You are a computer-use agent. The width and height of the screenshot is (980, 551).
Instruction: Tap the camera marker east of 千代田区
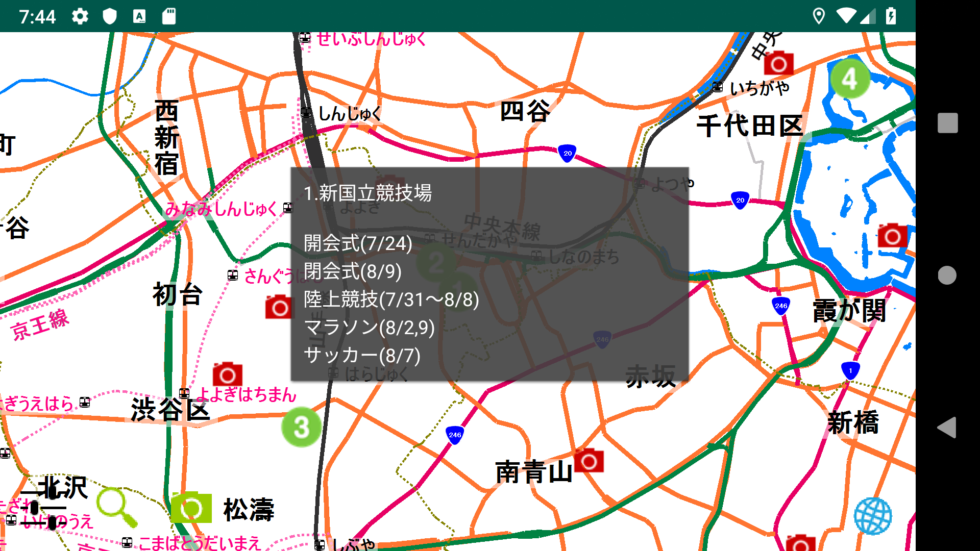pos(892,235)
